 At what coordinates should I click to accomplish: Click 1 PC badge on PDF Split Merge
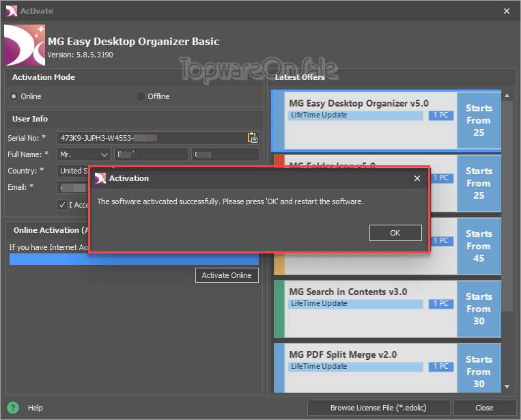coord(441,367)
